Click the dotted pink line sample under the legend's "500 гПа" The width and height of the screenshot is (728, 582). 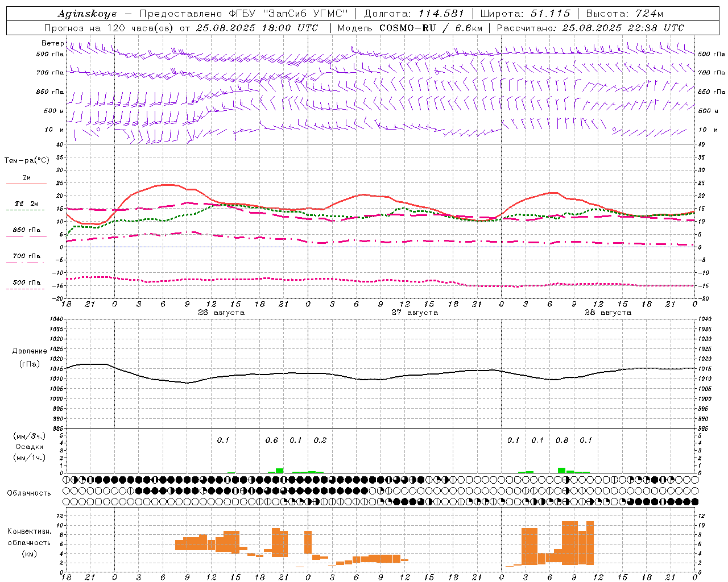tap(26, 289)
